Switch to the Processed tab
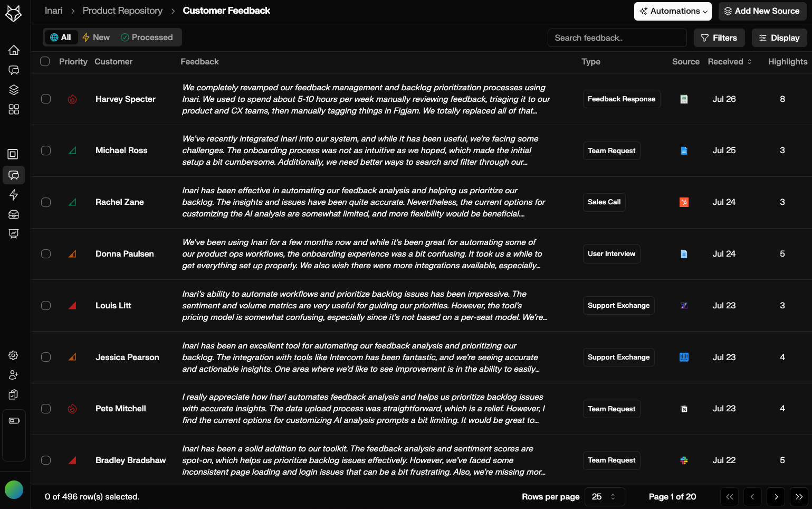 pos(147,37)
